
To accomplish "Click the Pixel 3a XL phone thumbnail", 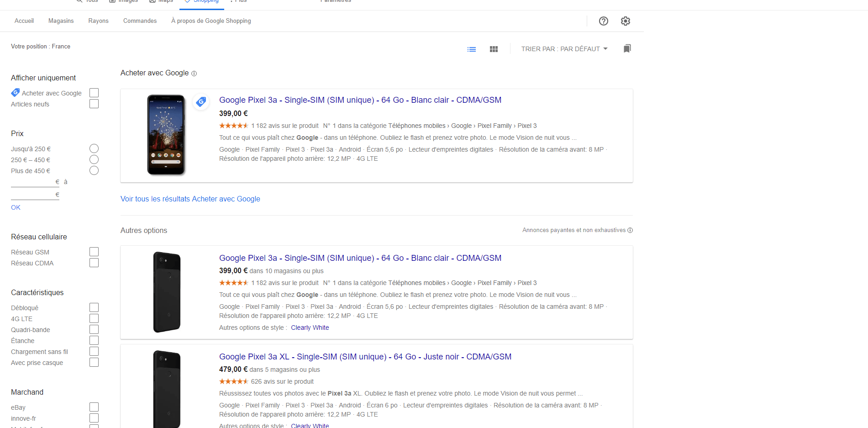I will click(167, 389).
